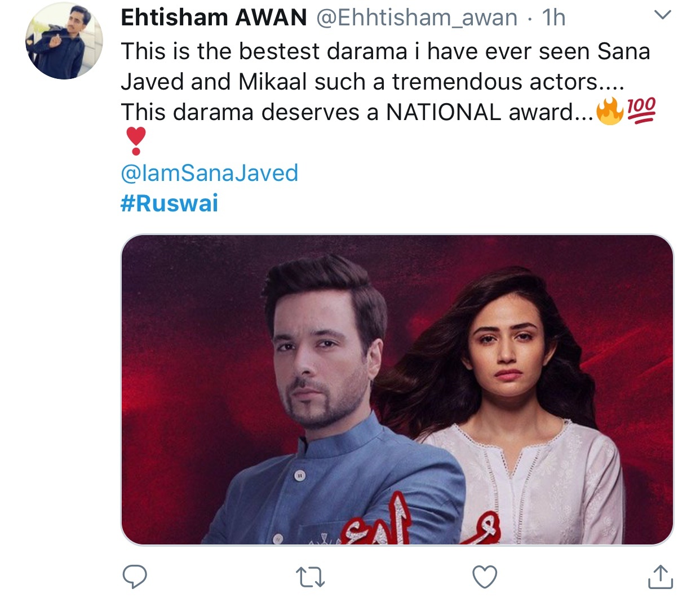The image size is (700, 602).
Task: Tap the fire emoji in the tweet
Action: (610, 111)
